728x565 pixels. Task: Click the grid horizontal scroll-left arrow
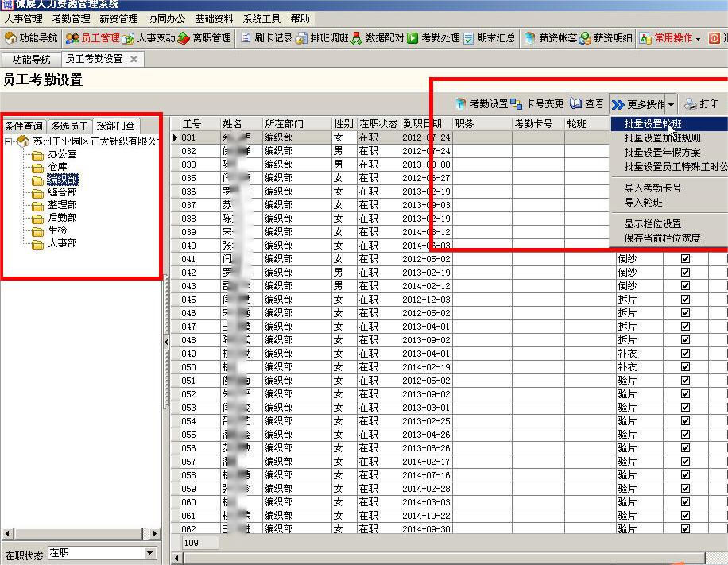point(176,558)
